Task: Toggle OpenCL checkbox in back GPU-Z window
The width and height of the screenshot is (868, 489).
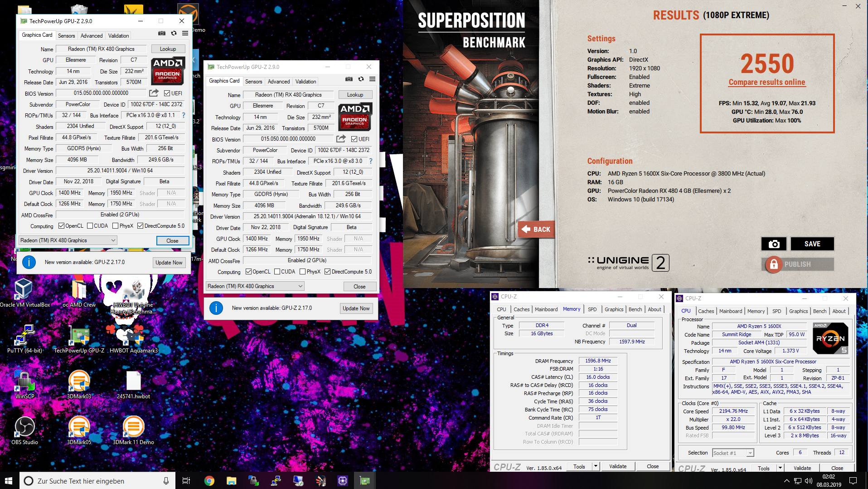Action: coord(248,272)
